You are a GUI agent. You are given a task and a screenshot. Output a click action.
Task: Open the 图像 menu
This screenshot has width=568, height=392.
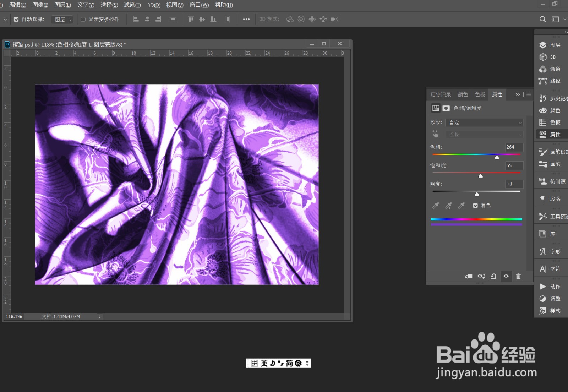[x=40, y=5]
